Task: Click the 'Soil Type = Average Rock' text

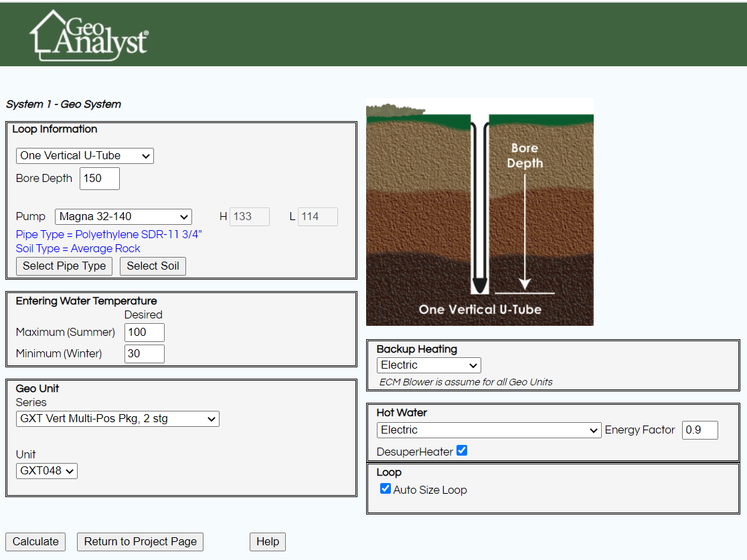Action: [x=78, y=249]
